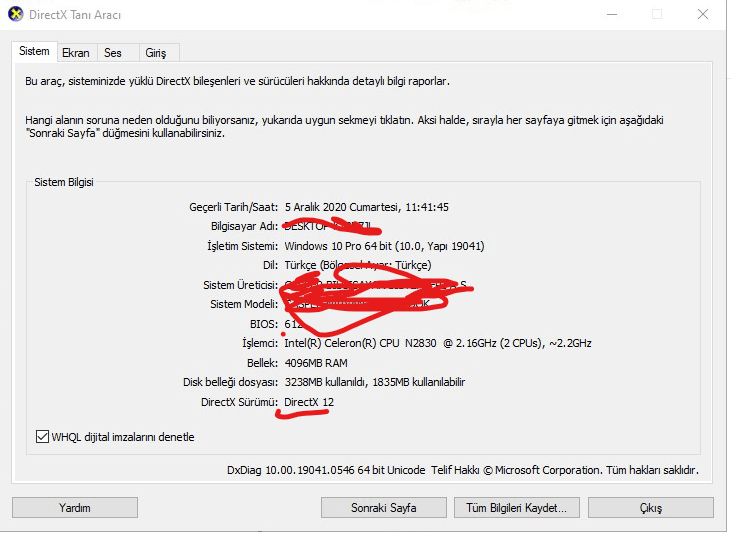731x533 pixels.
Task: Select the Sistem tab
Action: (34, 51)
